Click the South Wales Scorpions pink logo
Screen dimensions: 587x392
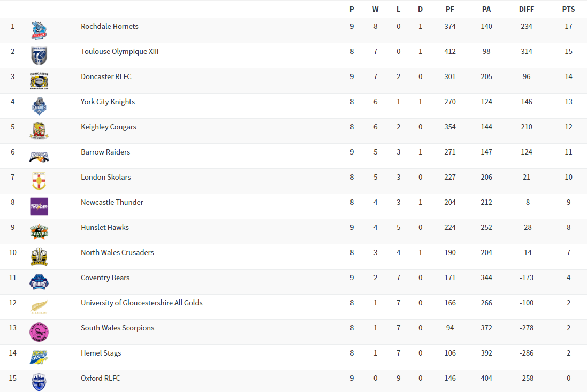click(39, 332)
